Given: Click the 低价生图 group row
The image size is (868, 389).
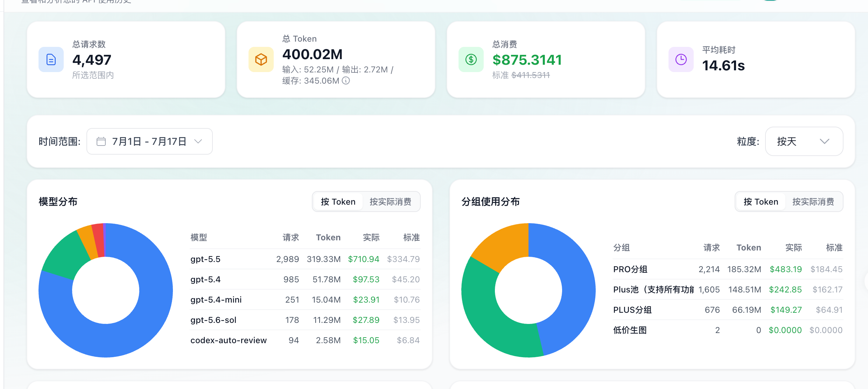Looking at the screenshot, I should 728,330.
